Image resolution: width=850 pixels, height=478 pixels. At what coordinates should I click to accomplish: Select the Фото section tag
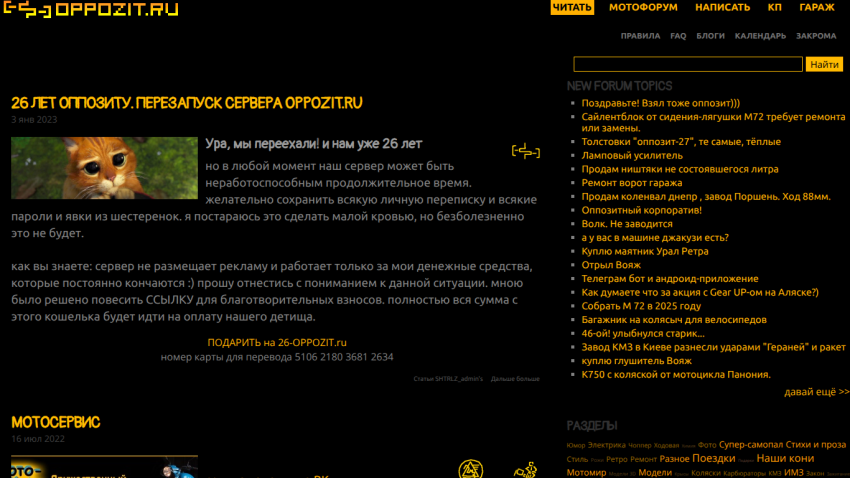(707, 445)
